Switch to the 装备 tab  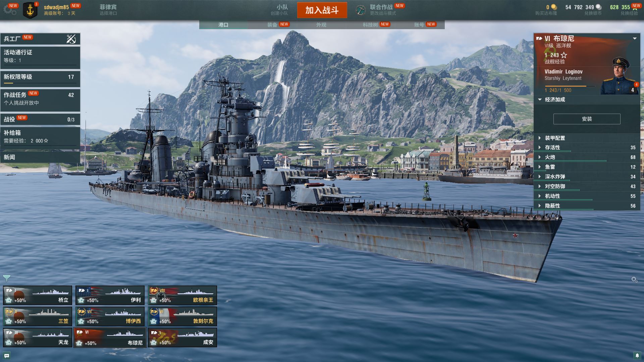pyautogui.click(x=272, y=25)
